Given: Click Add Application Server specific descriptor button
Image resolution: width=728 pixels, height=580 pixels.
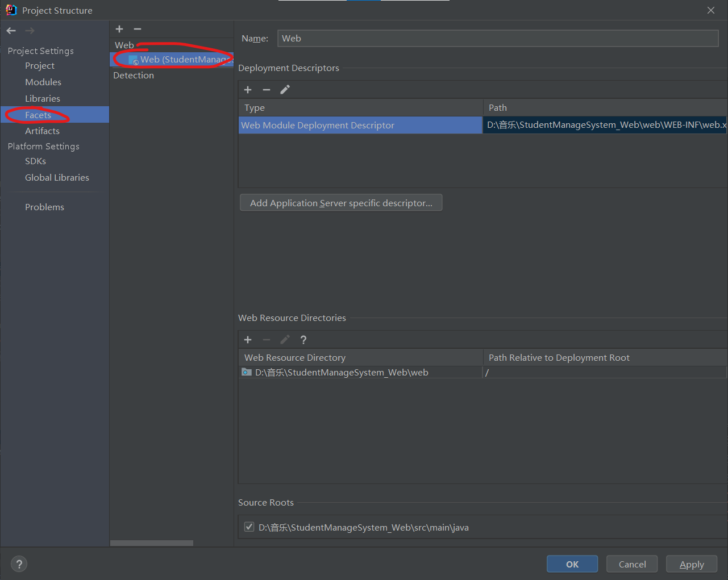Looking at the screenshot, I should pyautogui.click(x=341, y=203).
